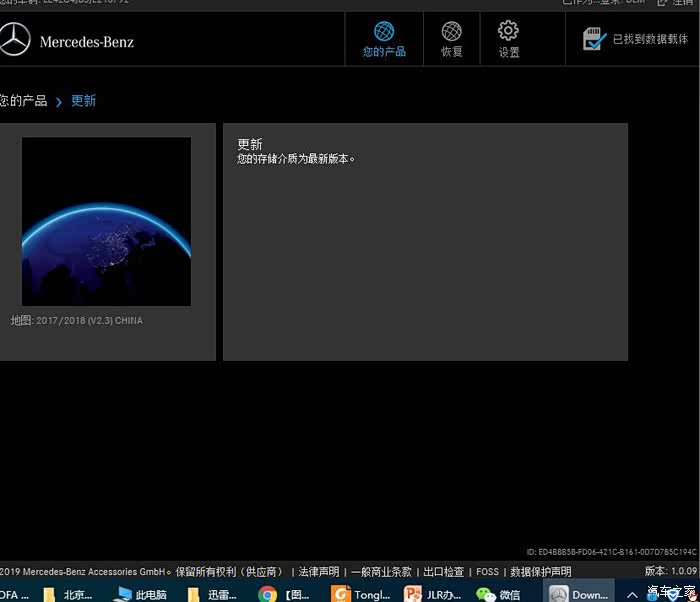Click the Mercedes-Benz star logo
Screen dimensions: 700x602
click(x=15, y=39)
